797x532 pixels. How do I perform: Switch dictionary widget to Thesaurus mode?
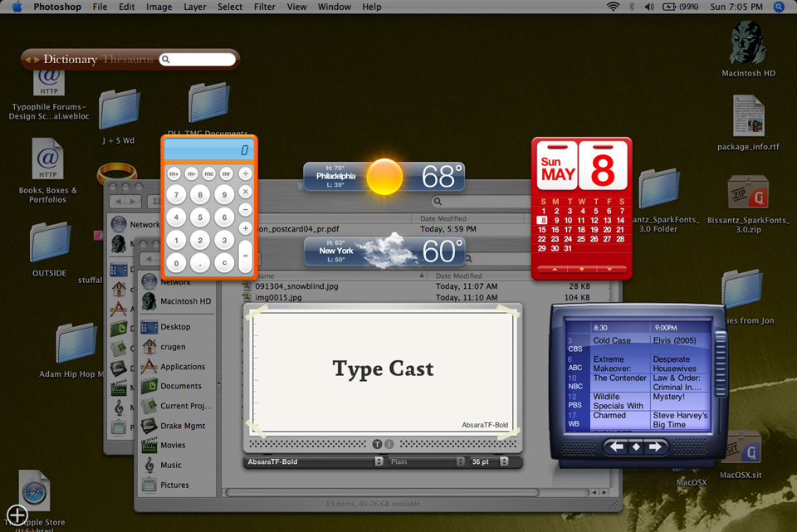(x=127, y=60)
